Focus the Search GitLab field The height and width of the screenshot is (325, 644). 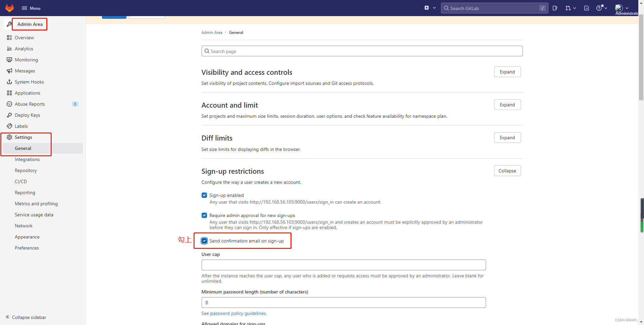(494, 8)
